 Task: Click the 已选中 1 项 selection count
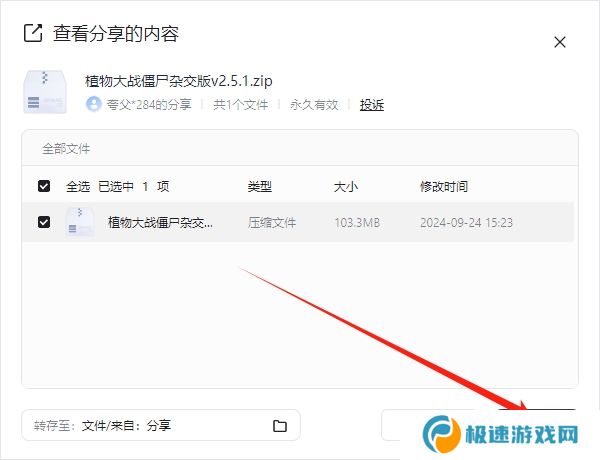[134, 187]
